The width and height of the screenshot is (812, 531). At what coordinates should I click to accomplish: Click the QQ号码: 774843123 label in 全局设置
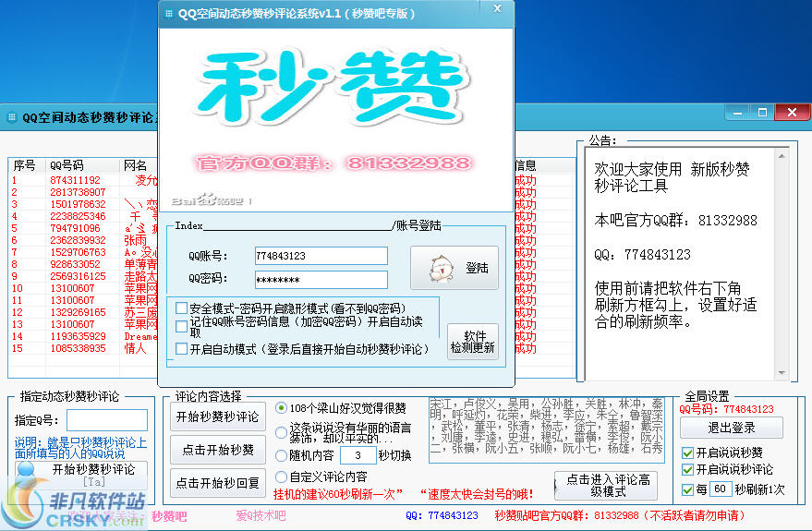coord(727,409)
